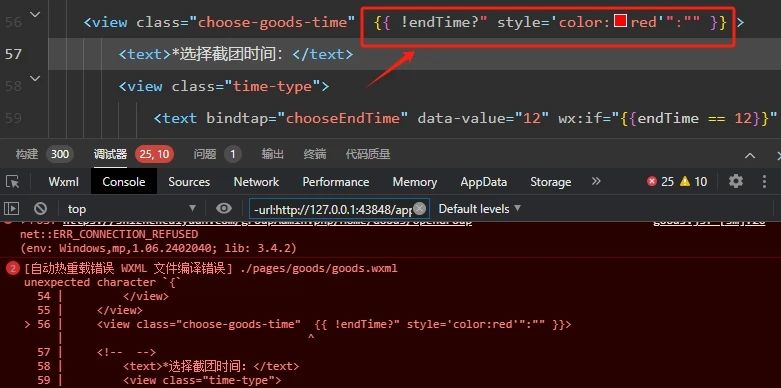This screenshot has width=781, height=388.
Task: Open the top execution context dropdown
Action: tap(131, 209)
